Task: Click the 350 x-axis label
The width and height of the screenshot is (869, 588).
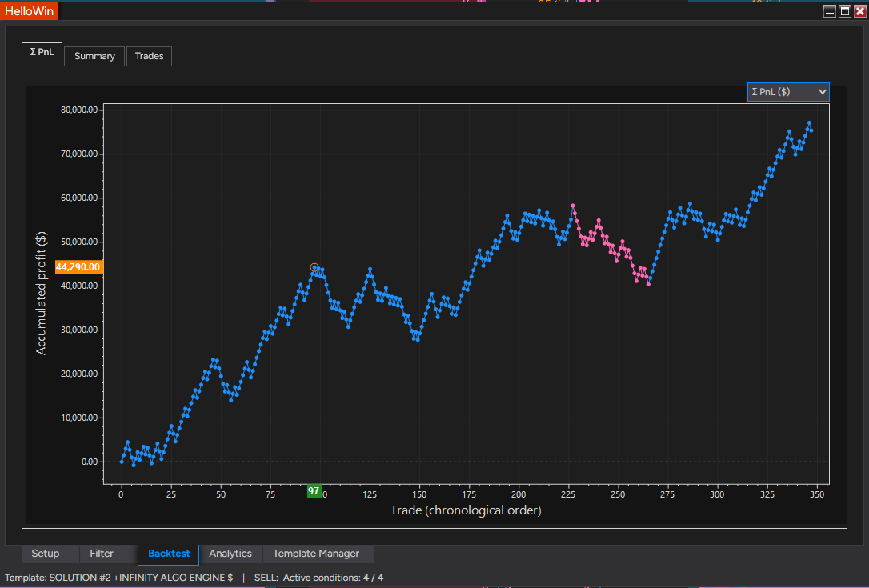Action: point(817,494)
